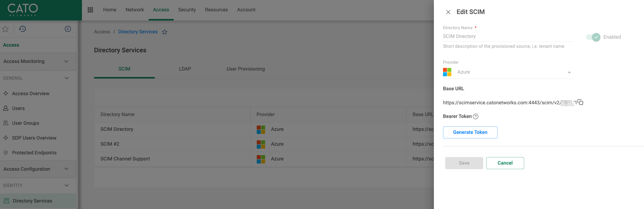Show Bearer Token help tooltip icon

476,116
